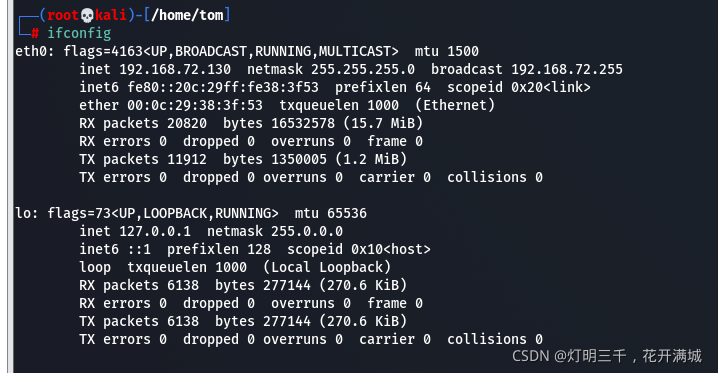
Task: Click the Local Loopback label
Action: click(327, 267)
